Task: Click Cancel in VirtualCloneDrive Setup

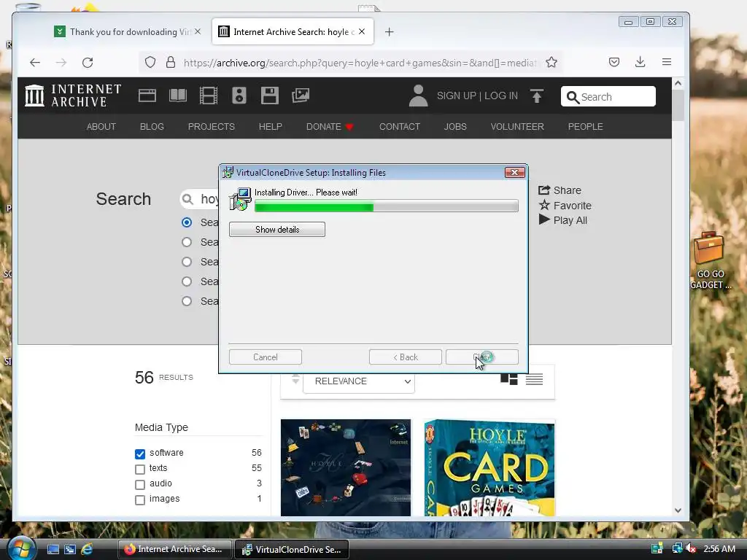Action: point(266,357)
